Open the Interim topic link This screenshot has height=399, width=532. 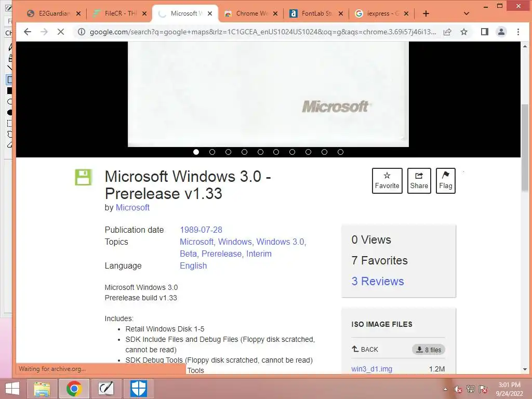pyautogui.click(x=259, y=254)
